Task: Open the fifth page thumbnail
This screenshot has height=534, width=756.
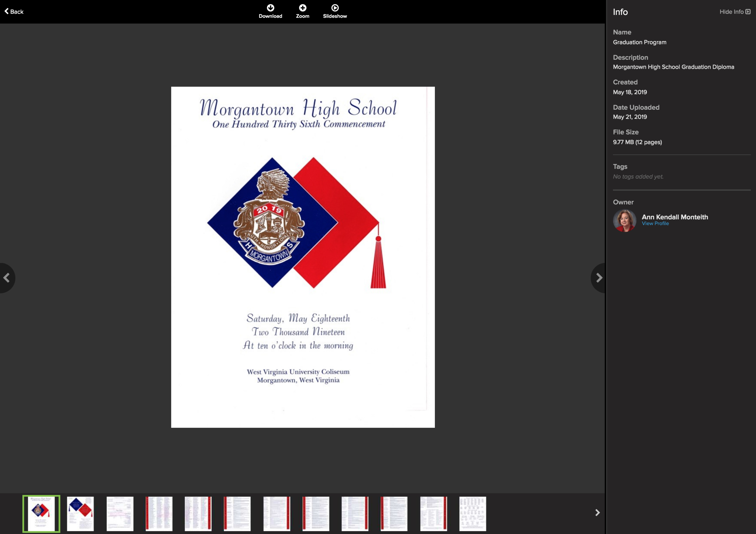Action: pos(198,514)
